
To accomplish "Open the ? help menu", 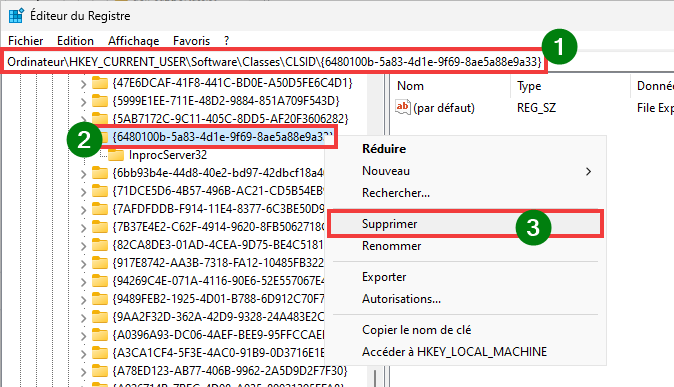I will [227, 41].
